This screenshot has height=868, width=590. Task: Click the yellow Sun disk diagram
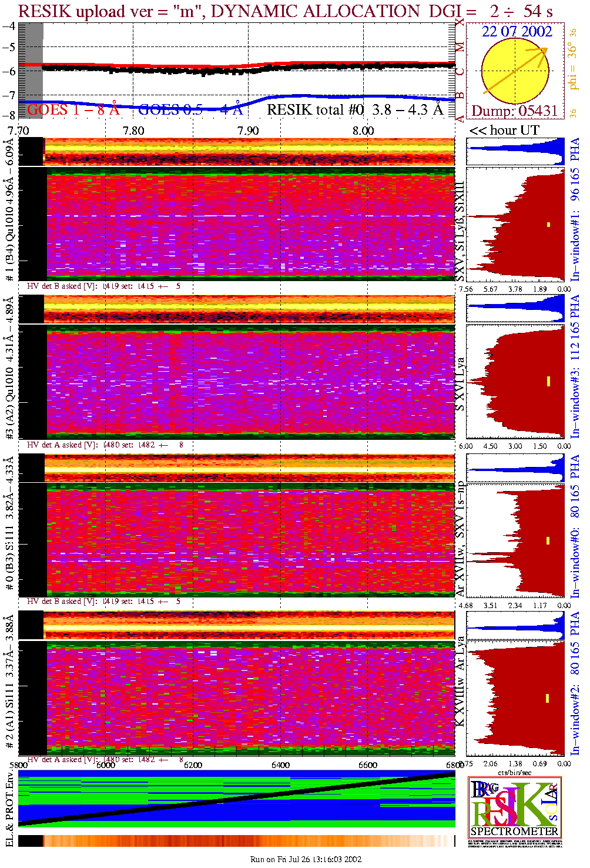tap(515, 71)
